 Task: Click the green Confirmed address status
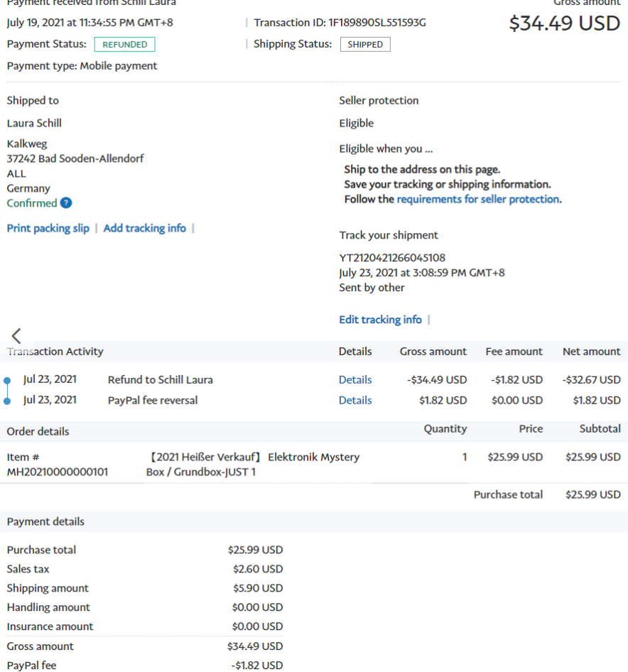pyautogui.click(x=32, y=203)
